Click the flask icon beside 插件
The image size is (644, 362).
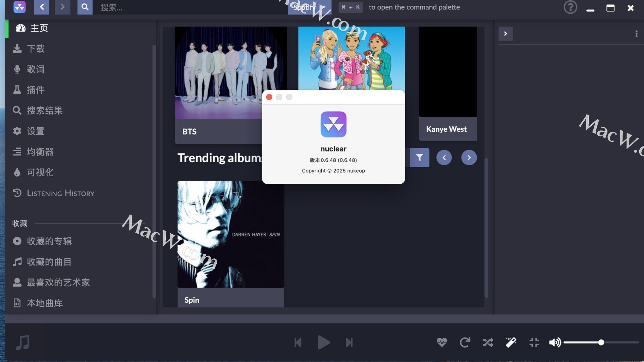(x=17, y=90)
